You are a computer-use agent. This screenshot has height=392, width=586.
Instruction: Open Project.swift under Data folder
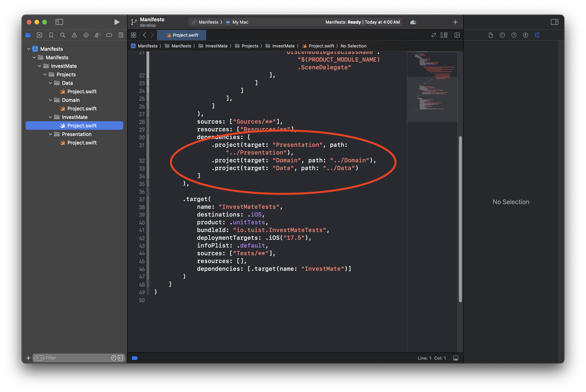(x=82, y=91)
